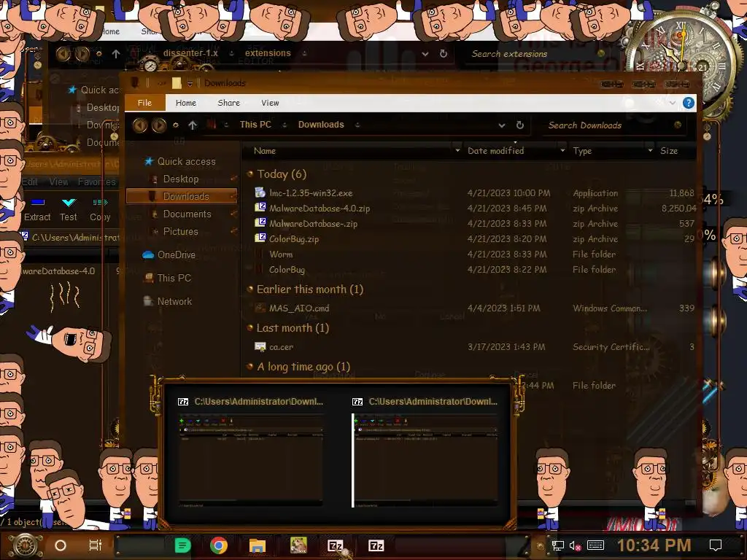747x560 pixels.
Task: Select the dissenter-1.x breadcrumb
Action: pos(190,52)
